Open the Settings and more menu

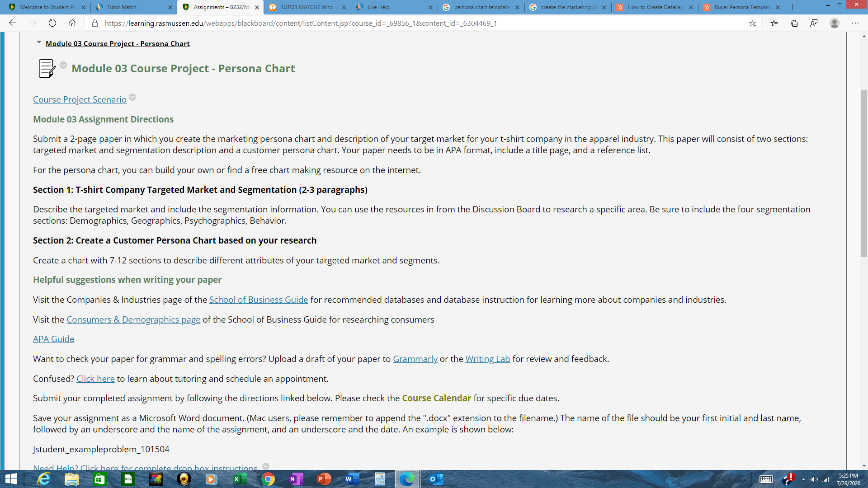point(855,23)
